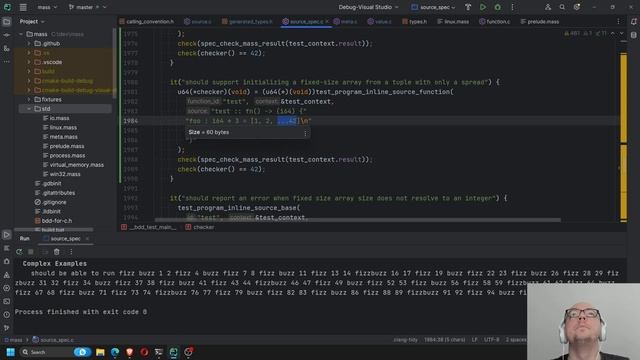Viewport: 640px width, 360px height.
Task: Open File Explorer from the taskbar
Action: click(100, 352)
